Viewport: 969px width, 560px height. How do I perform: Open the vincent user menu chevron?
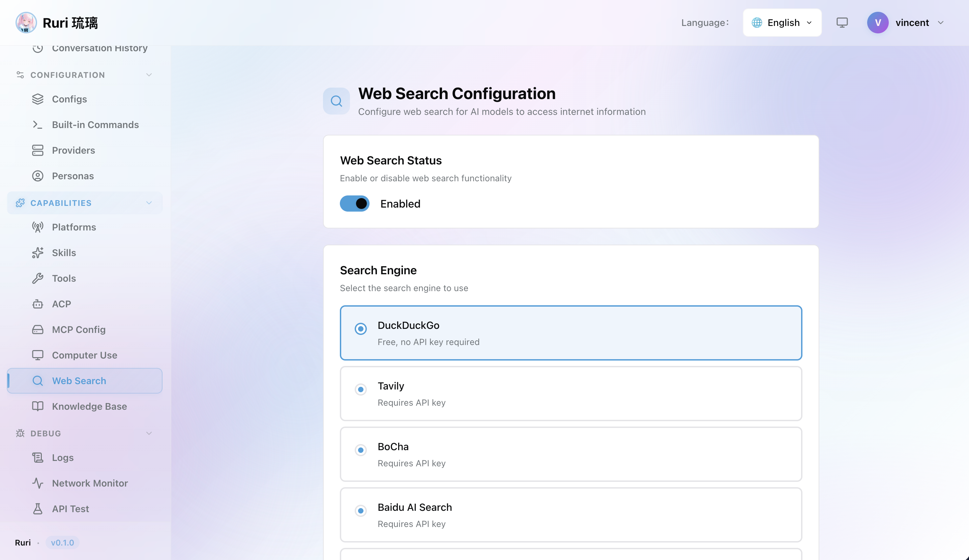click(941, 23)
